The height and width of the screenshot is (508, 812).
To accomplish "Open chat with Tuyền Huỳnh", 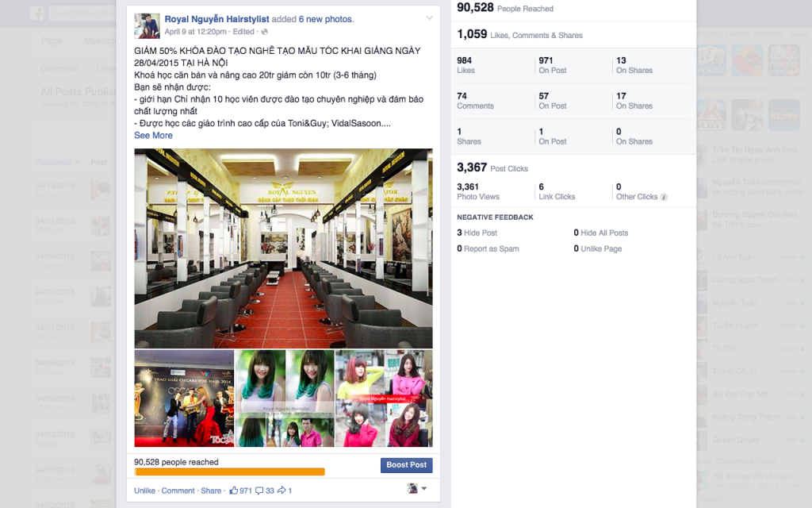I will [x=752, y=325].
